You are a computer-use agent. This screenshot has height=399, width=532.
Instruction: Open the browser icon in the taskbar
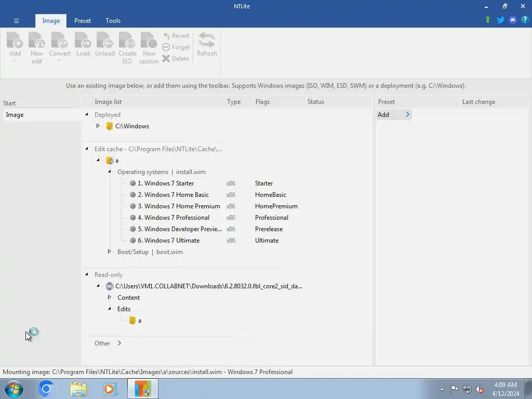click(46, 389)
